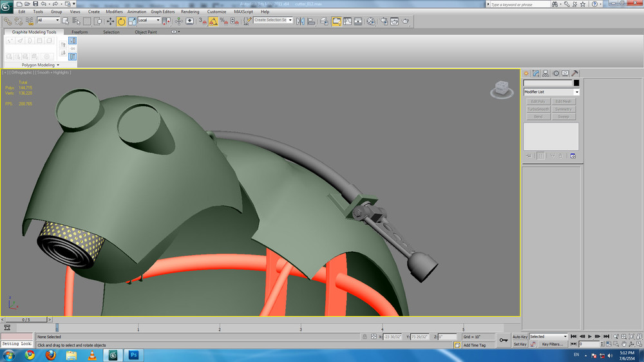Image resolution: width=644 pixels, height=362 pixels.
Task: Switch to the Freeform ribbon tab
Action: (80, 32)
